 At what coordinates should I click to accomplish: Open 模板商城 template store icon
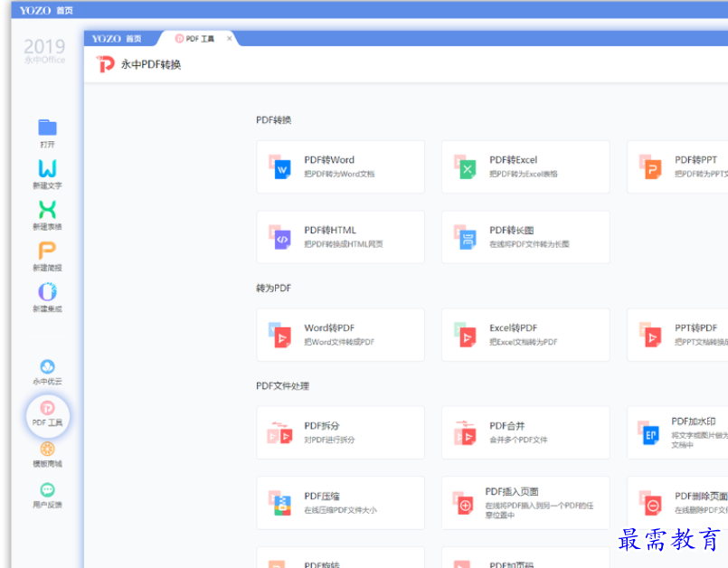[47, 449]
